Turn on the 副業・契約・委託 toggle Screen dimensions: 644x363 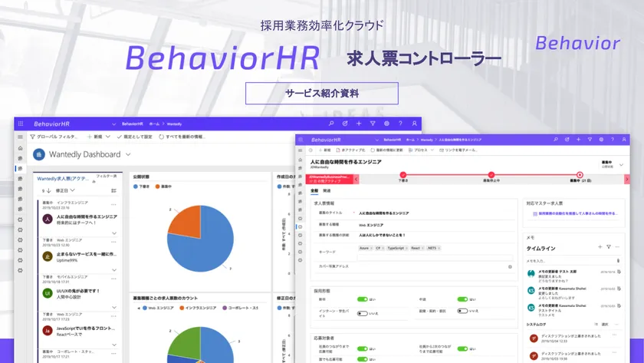tap(462, 311)
